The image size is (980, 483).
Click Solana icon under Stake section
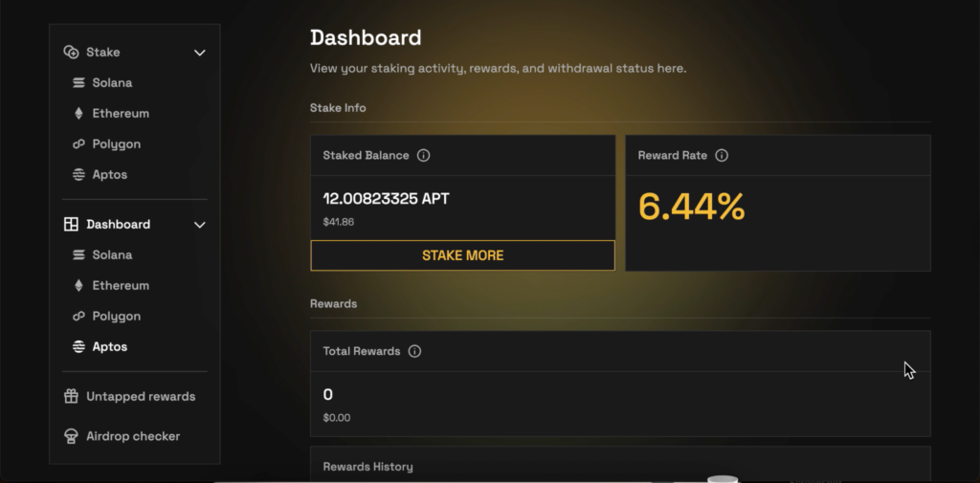click(x=79, y=82)
